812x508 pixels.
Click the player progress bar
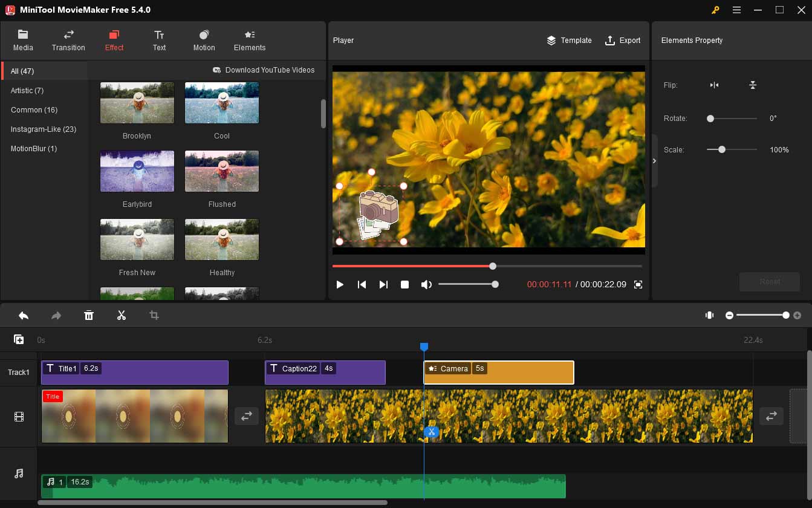(x=487, y=266)
